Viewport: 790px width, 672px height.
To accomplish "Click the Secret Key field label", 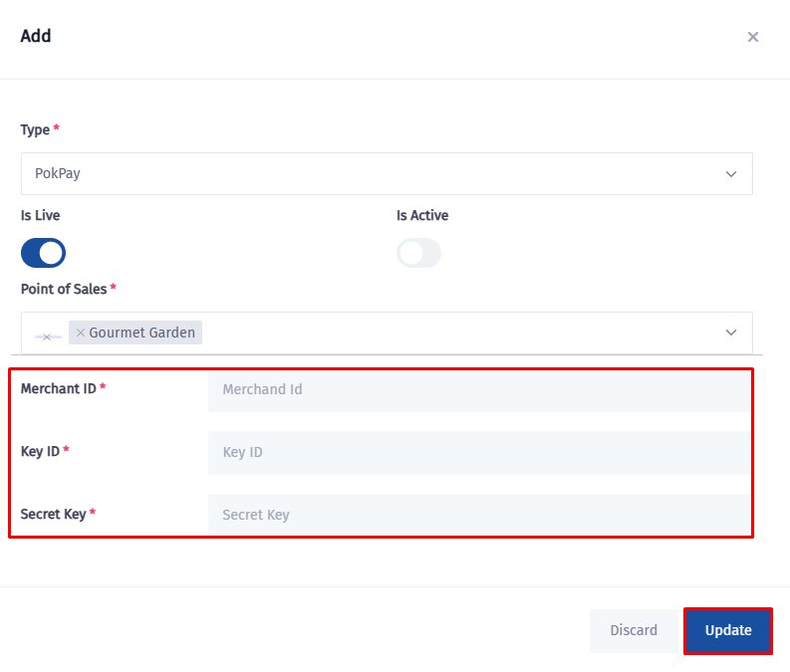I will click(x=54, y=515).
